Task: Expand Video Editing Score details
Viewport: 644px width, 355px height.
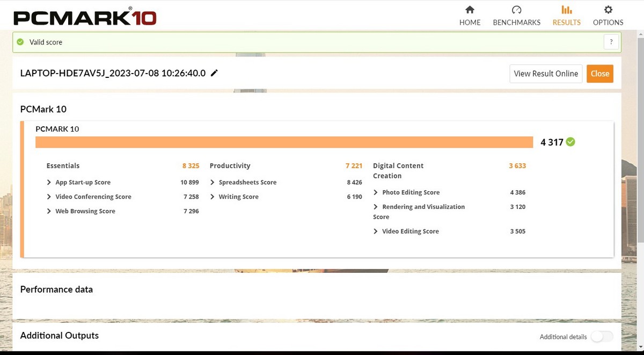Action: (x=376, y=231)
